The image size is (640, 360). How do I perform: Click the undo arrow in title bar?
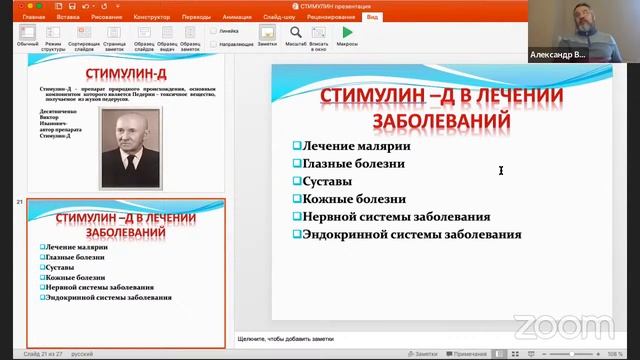click(x=85, y=6)
